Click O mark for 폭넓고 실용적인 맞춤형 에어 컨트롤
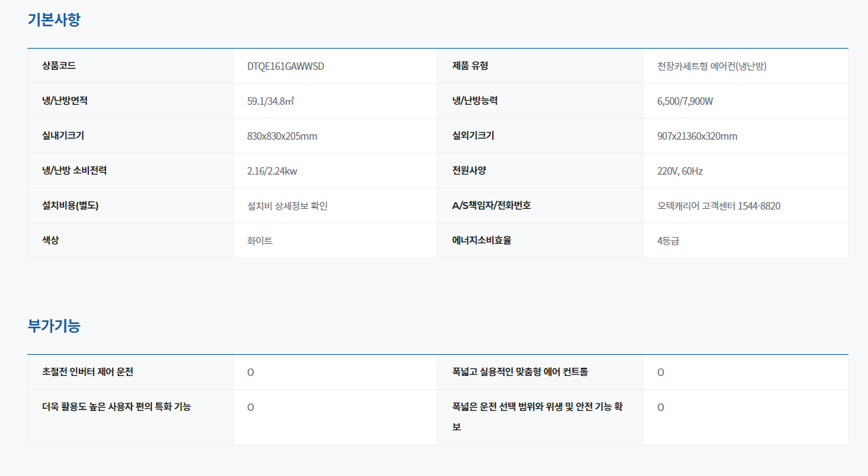 (x=661, y=373)
